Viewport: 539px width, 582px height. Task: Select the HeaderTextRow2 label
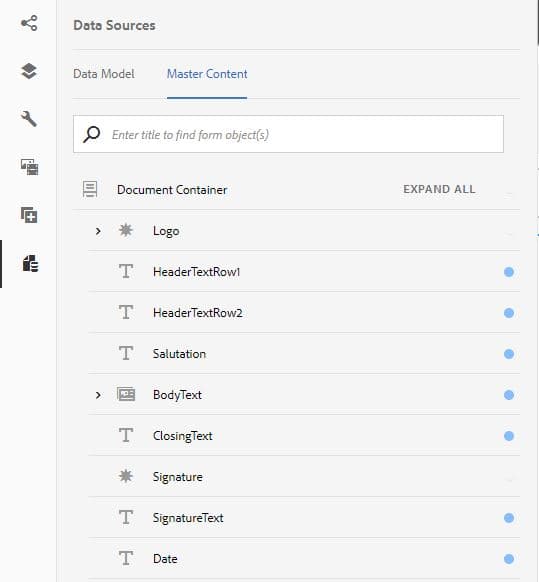click(x=197, y=313)
